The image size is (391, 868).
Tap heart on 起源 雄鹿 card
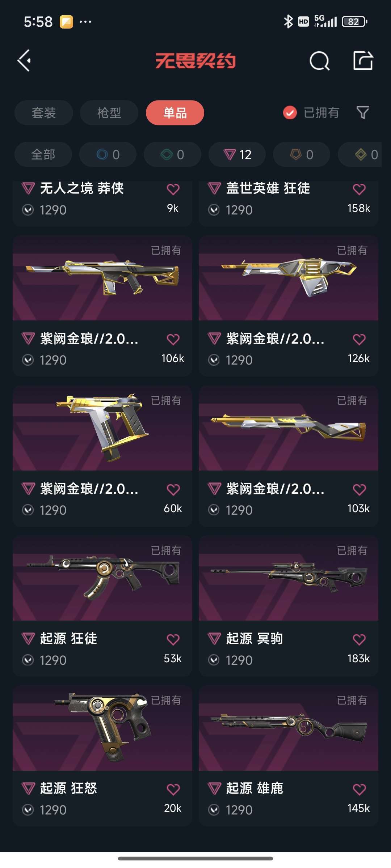click(x=359, y=789)
